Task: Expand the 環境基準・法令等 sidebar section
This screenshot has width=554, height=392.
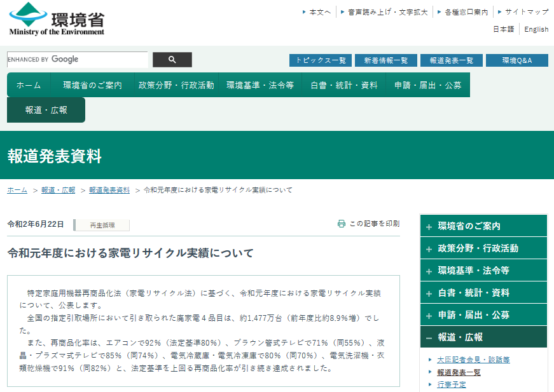Action: point(483,271)
